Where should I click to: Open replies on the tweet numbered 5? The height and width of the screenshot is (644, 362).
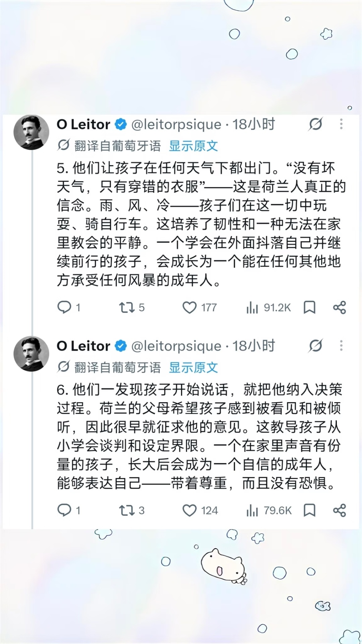(x=69, y=307)
